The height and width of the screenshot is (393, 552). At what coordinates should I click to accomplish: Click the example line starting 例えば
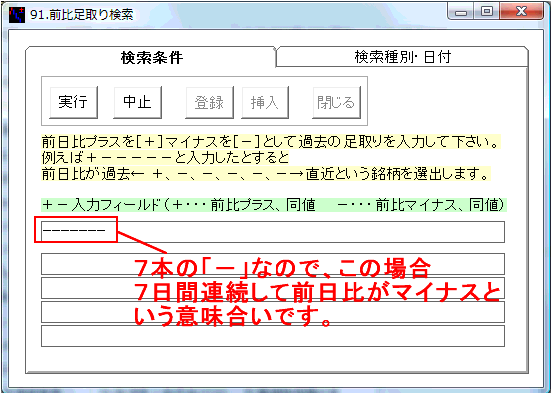165,158
